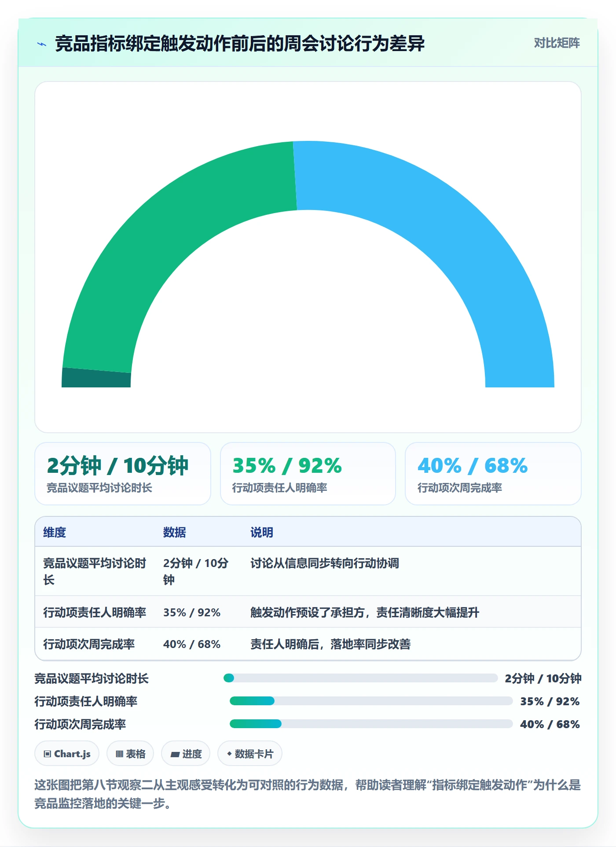This screenshot has height=847, width=616.
Task: Click the 竞品议题平均讨论时长 progress bar
Action: [360, 678]
